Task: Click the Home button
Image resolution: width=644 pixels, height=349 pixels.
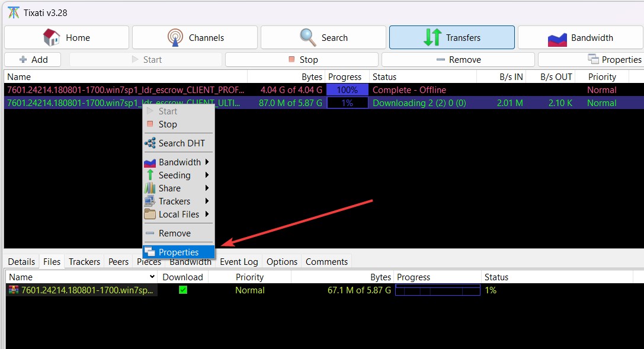Action: [67, 37]
